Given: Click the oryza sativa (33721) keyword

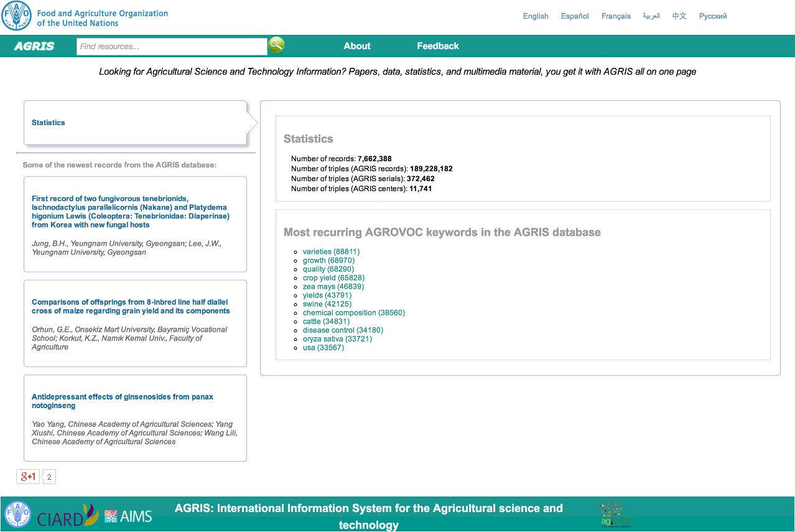Looking at the screenshot, I should coord(337,339).
